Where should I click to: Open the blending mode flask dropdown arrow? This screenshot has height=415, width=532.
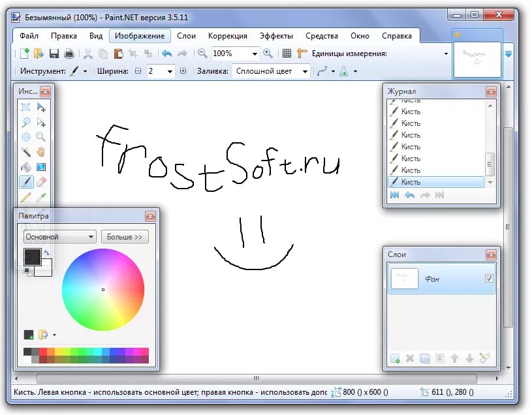[x=355, y=71]
